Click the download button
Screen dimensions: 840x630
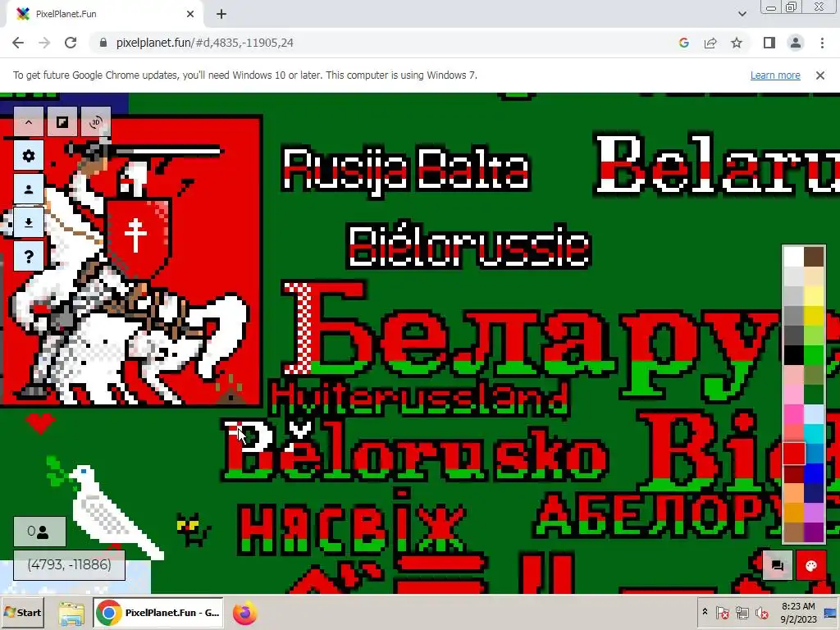pyautogui.click(x=29, y=222)
